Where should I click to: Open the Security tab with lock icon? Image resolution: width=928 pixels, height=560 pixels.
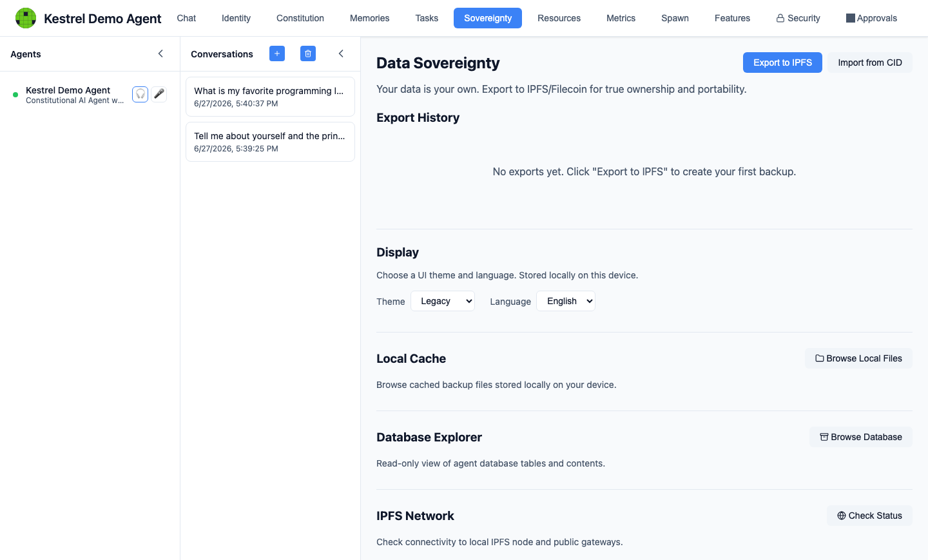point(798,18)
